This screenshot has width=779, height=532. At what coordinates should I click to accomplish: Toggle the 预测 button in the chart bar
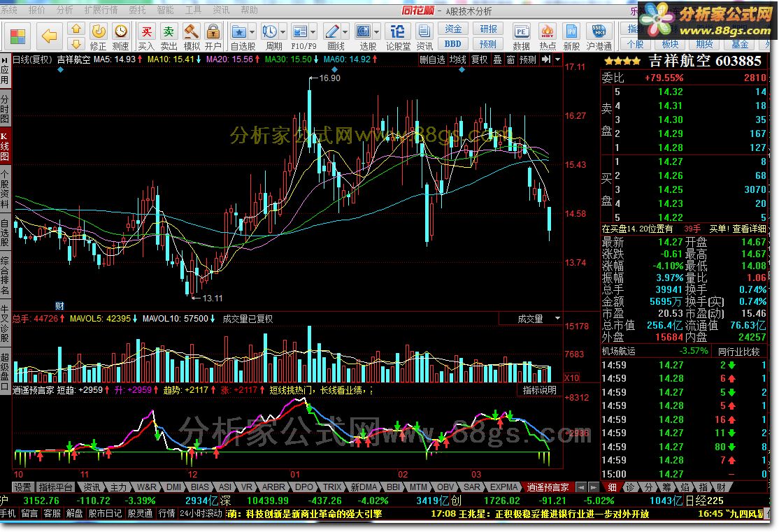[x=528, y=59]
